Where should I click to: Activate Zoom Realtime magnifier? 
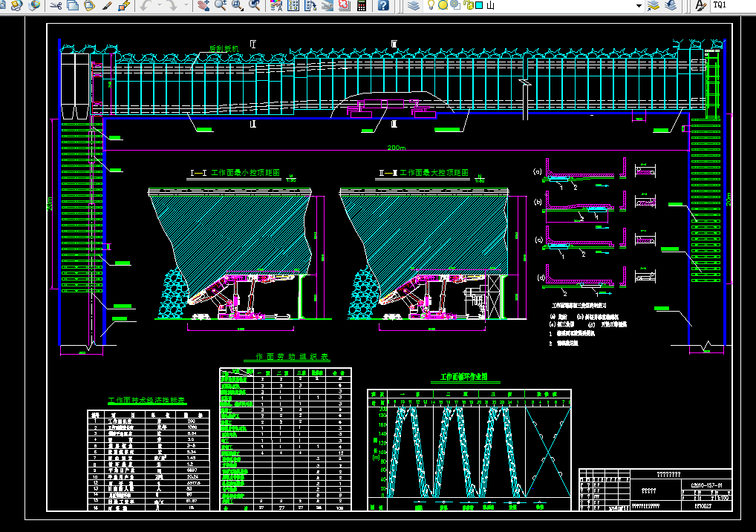tap(221, 6)
